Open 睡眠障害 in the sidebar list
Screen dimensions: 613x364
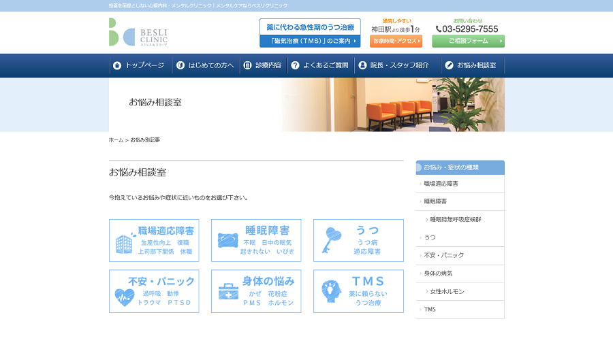click(x=460, y=201)
